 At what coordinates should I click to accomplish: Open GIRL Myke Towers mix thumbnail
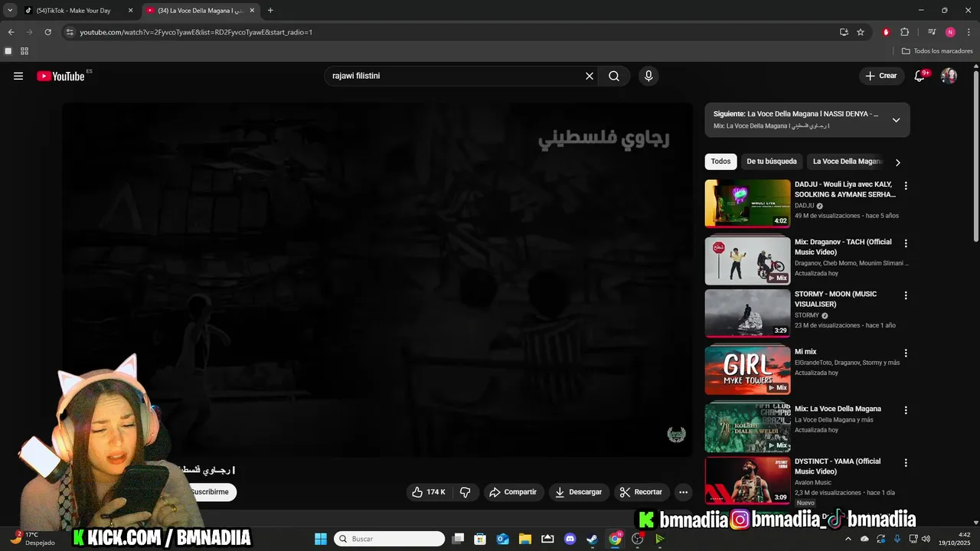747,370
